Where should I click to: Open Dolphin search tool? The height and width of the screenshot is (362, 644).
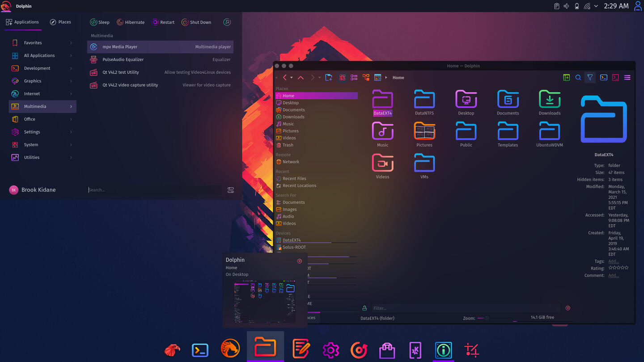tap(578, 77)
